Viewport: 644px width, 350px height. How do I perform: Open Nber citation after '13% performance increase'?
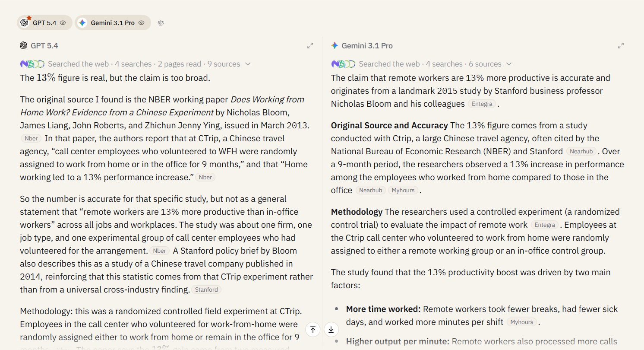point(205,178)
